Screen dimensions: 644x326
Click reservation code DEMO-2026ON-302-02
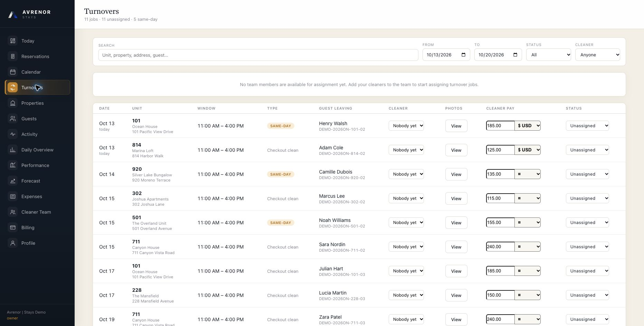pos(342,202)
